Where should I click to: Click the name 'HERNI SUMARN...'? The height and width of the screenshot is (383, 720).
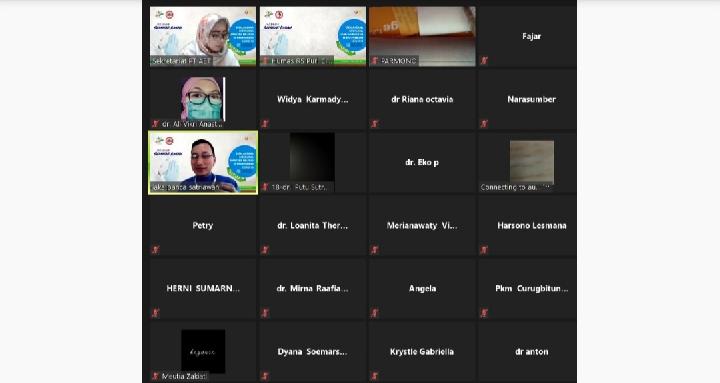[203, 288]
